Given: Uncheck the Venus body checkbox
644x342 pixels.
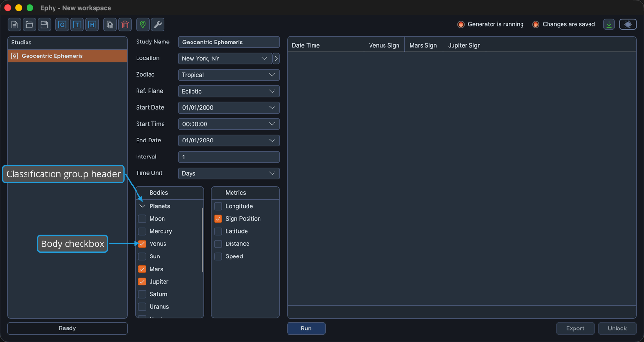Looking at the screenshot, I should point(142,244).
